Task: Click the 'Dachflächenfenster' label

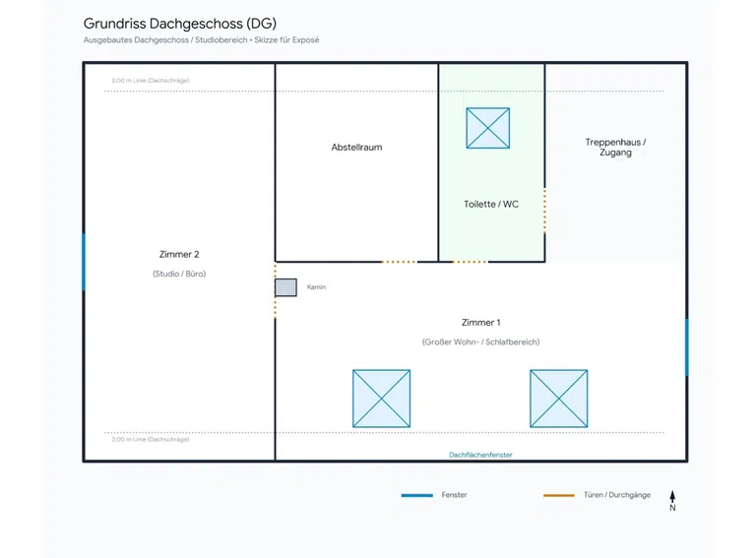Action: pyautogui.click(x=480, y=455)
